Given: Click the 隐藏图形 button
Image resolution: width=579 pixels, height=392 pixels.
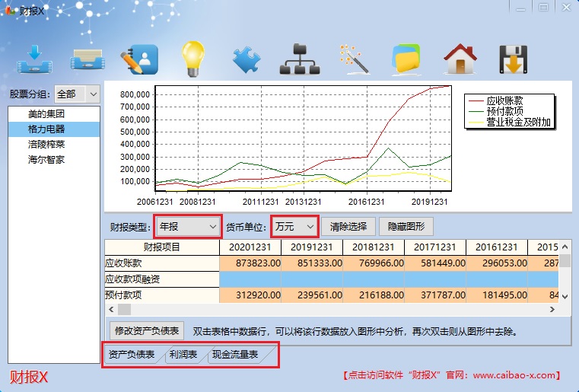Looking at the screenshot, I should click(406, 227).
